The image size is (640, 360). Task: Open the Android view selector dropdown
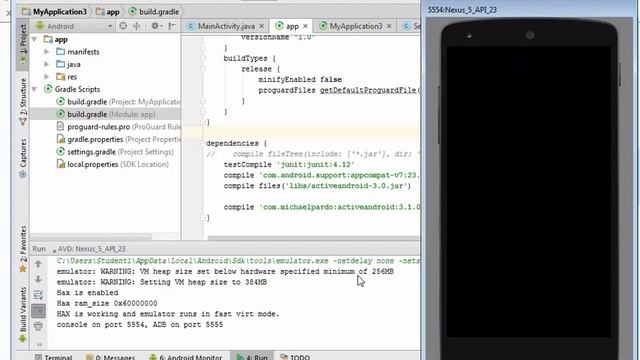(x=74, y=26)
